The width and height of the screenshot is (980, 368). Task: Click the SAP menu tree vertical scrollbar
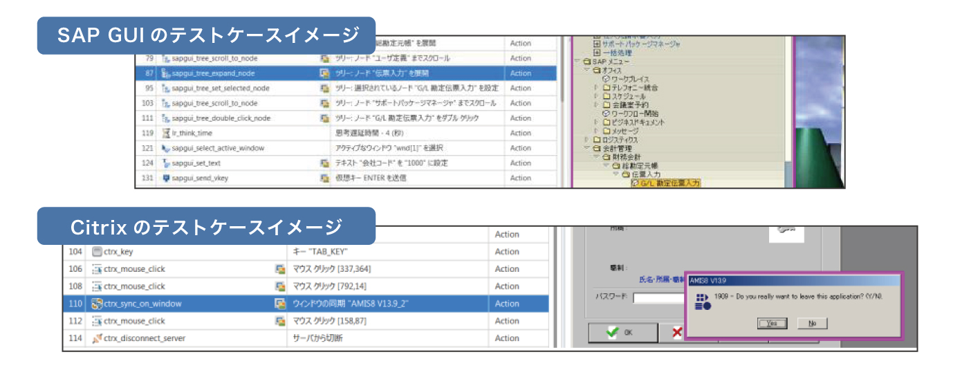790,112
